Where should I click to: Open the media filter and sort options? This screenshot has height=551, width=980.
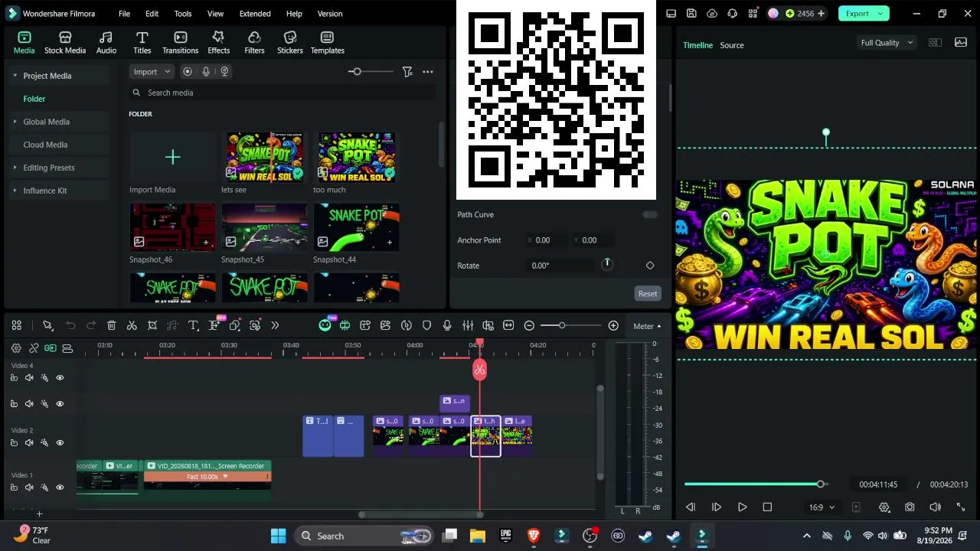pyautogui.click(x=407, y=71)
